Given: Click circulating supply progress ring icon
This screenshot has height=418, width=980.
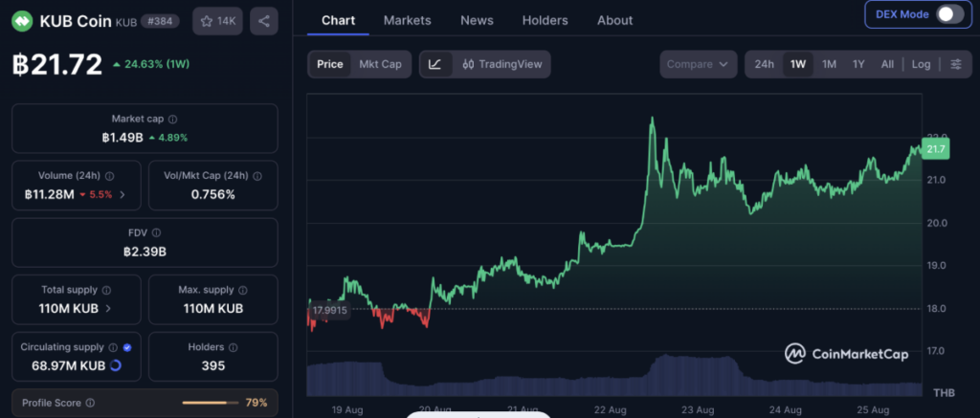Looking at the screenshot, I should point(116,365).
